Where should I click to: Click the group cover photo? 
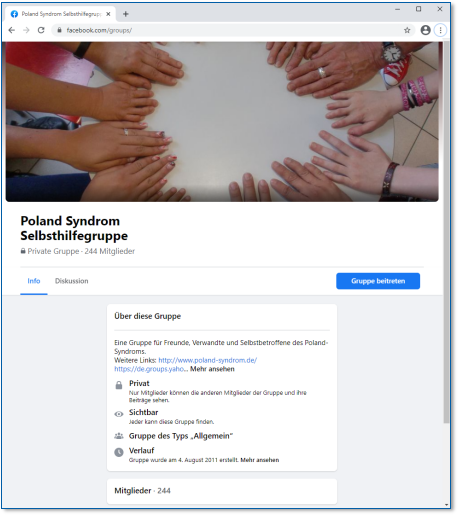[222, 122]
